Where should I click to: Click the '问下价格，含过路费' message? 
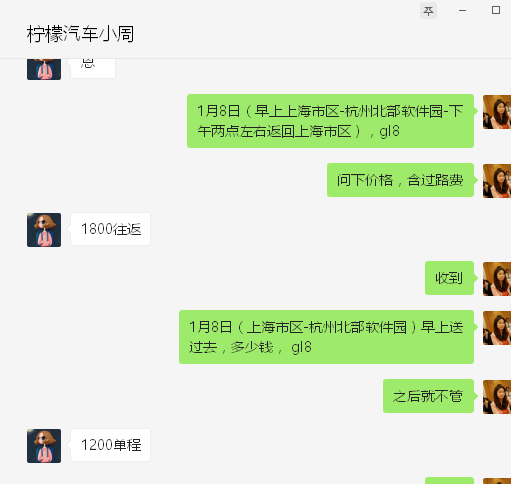pos(400,180)
